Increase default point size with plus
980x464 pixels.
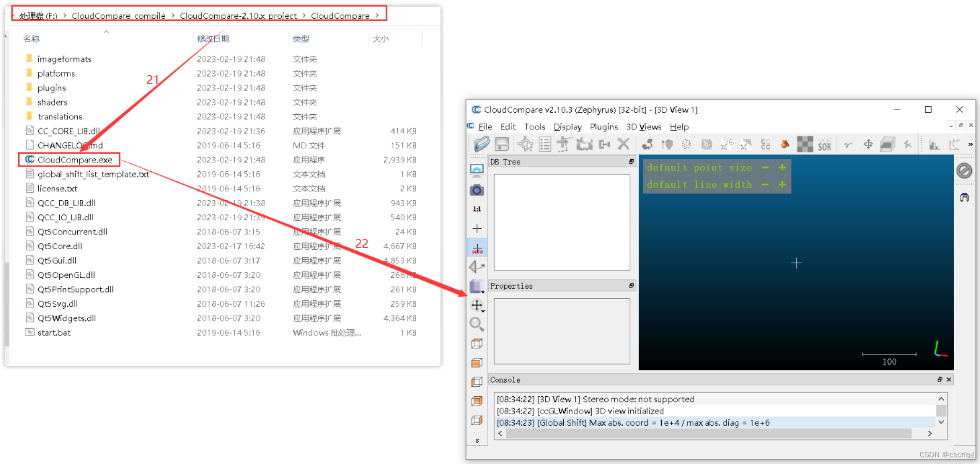782,167
